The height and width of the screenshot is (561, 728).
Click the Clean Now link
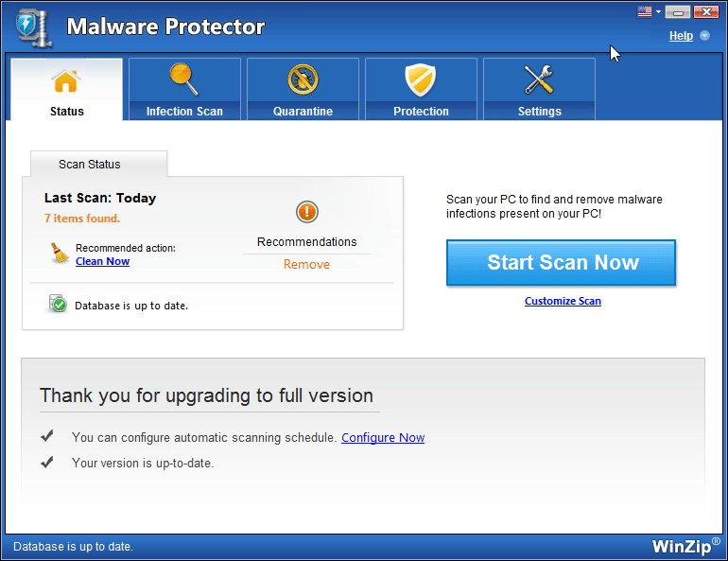pos(102,261)
